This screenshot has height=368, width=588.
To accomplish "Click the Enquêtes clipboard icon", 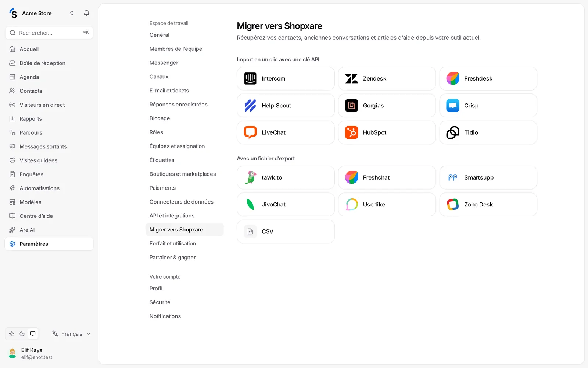I will 12,174.
